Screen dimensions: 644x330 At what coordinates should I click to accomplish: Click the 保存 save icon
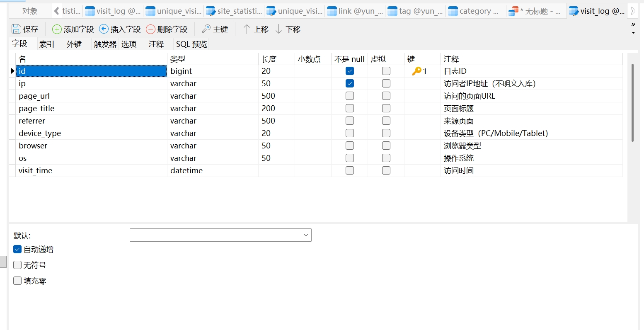16,29
